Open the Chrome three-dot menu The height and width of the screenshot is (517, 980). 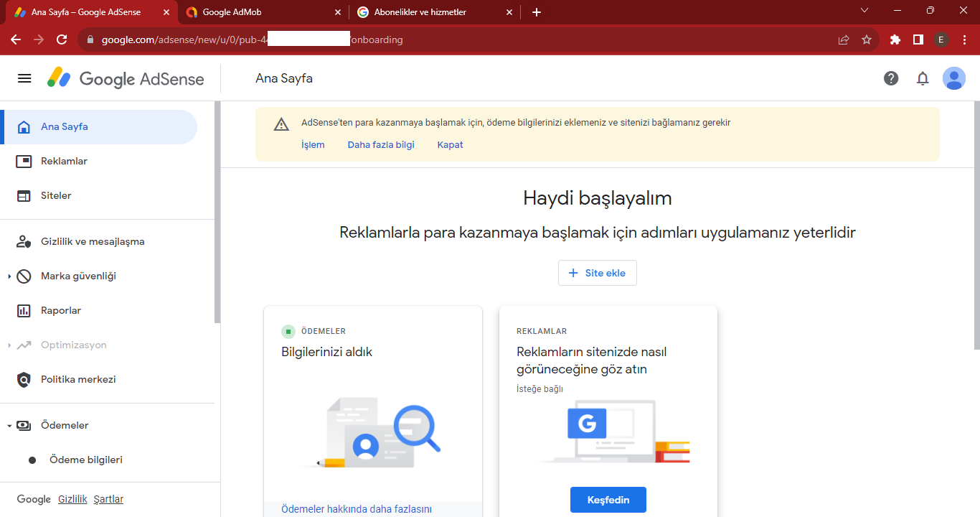coord(964,39)
